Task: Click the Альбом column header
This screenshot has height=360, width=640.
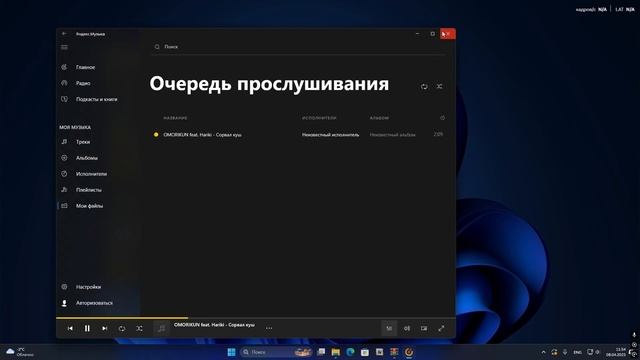Action: 379,118
